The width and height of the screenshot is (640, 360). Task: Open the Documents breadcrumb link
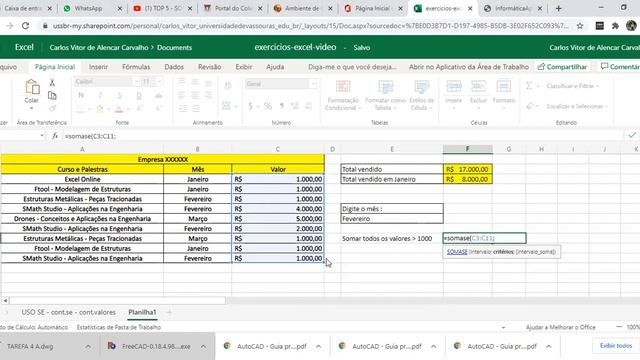pyautogui.click(x=174, y=47)
